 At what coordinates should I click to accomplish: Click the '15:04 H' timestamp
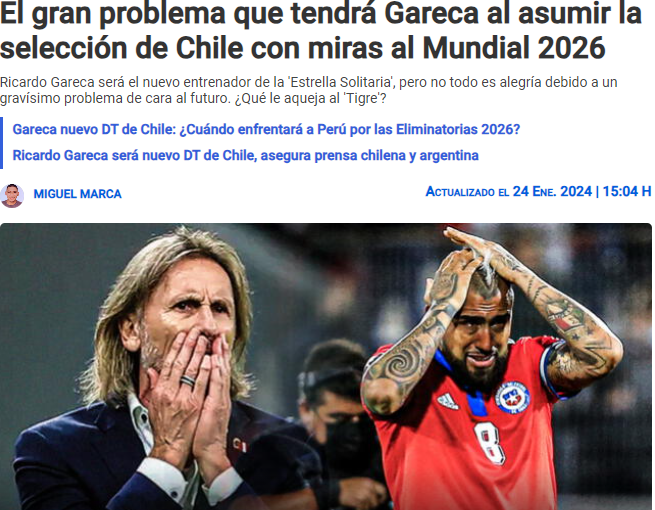627,191
